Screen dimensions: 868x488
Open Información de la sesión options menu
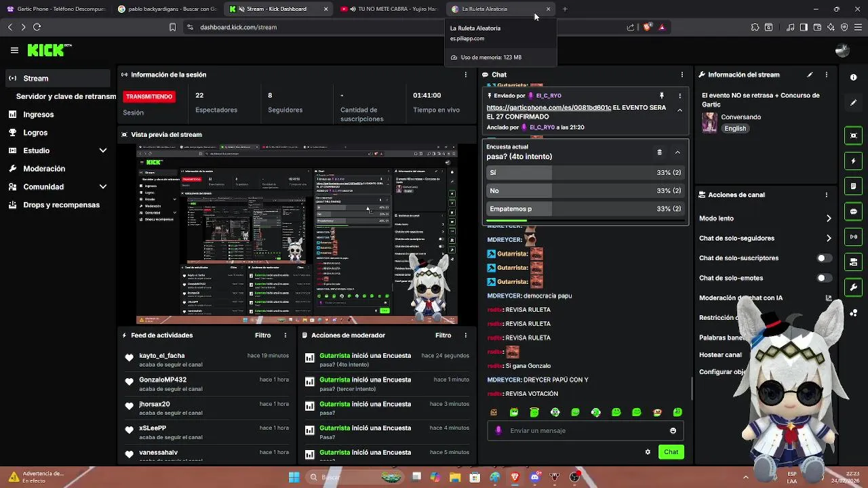click(465, 75)
